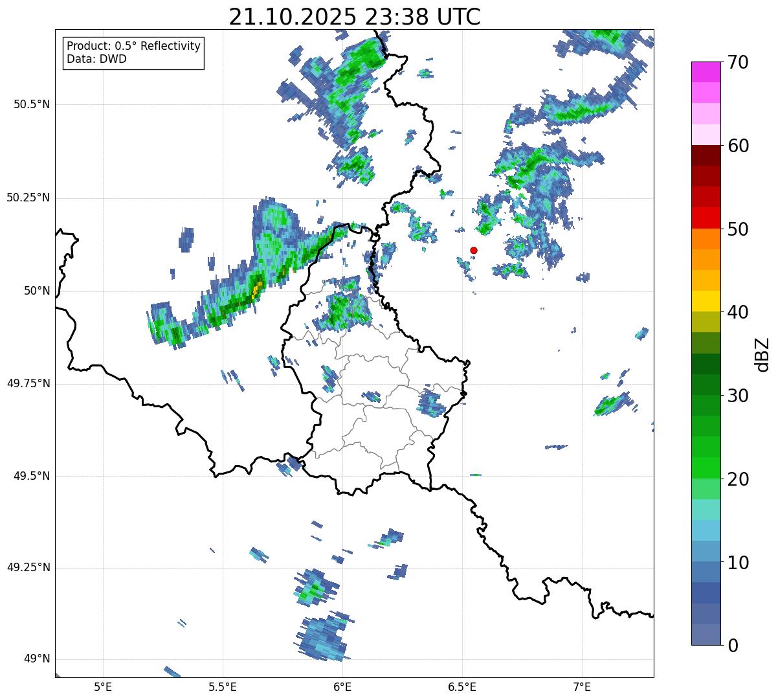Click the longitude label 5.5°E
The height and width of the screenshot is (700, 778).
(x=223, y=686)
